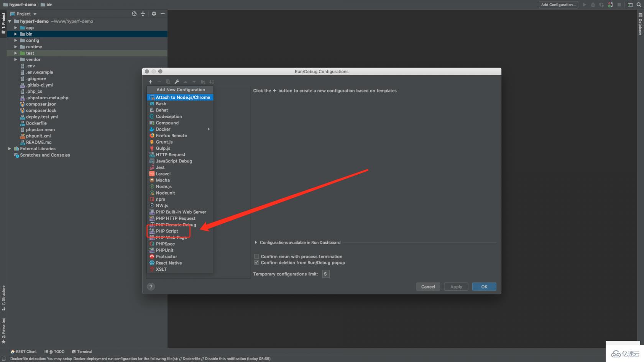Toggle the 1: Project side tab

[x=3, y=23]
